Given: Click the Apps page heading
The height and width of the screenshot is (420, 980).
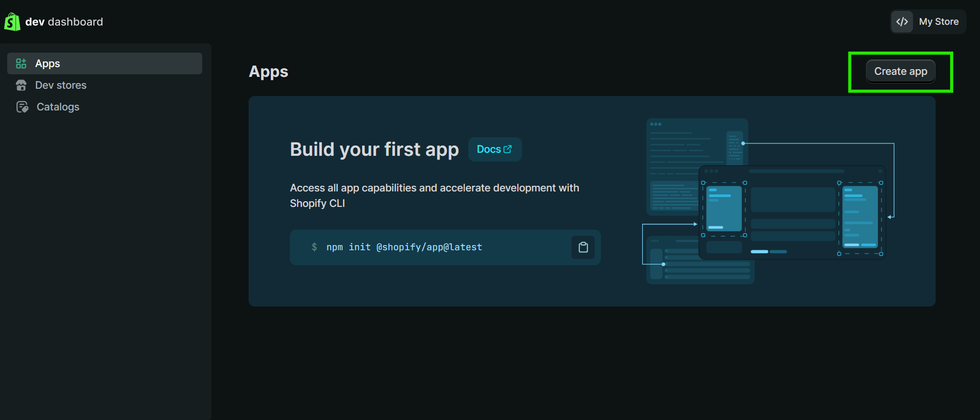Looking at the screenshot, I should [x=268, y=71].
